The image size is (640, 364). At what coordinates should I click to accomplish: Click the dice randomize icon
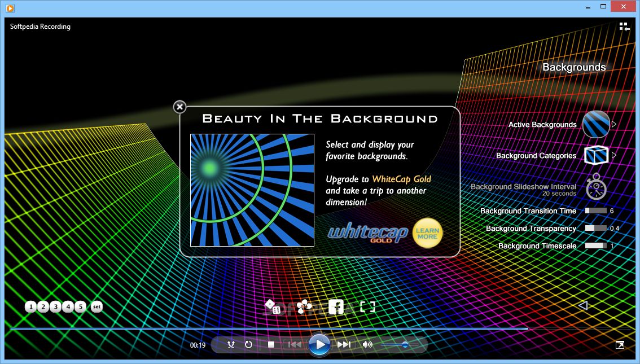tap(272, 306)
